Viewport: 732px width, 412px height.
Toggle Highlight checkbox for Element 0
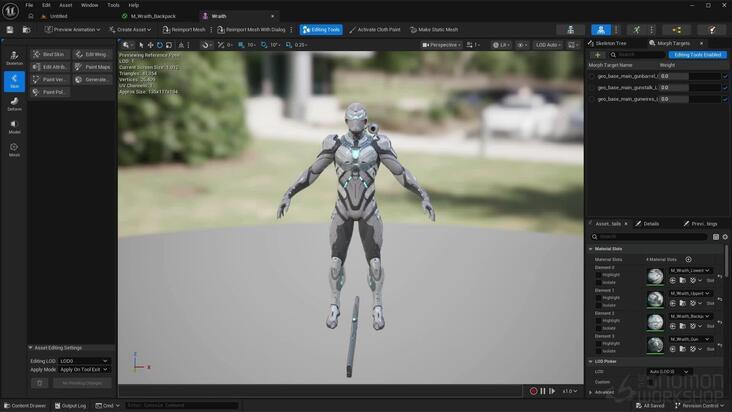(x=598, y=275)
